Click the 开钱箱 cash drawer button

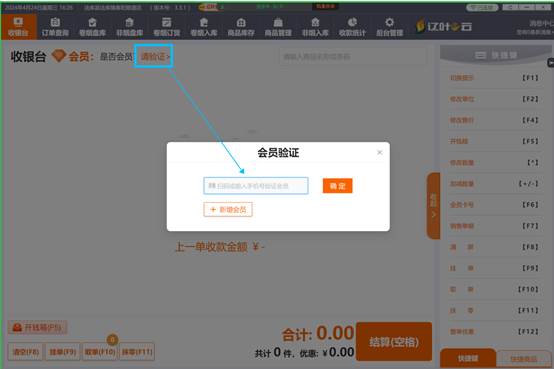[x=37, y=327]
